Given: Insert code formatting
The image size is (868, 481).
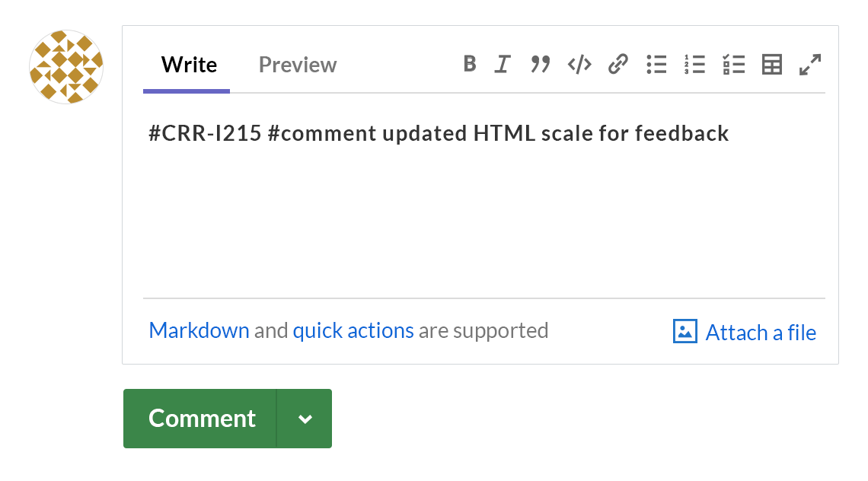Looking at the screenshot, I should tap(579, 65).
